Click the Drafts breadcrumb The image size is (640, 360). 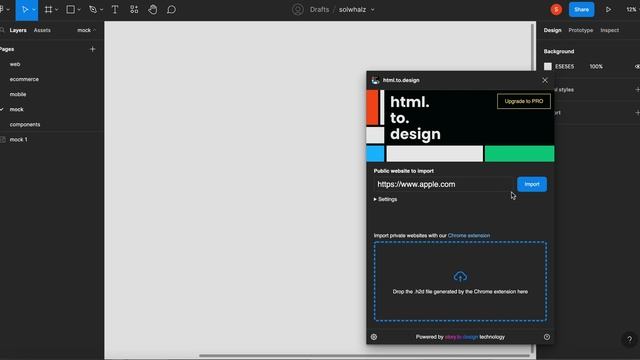(319, 9)
